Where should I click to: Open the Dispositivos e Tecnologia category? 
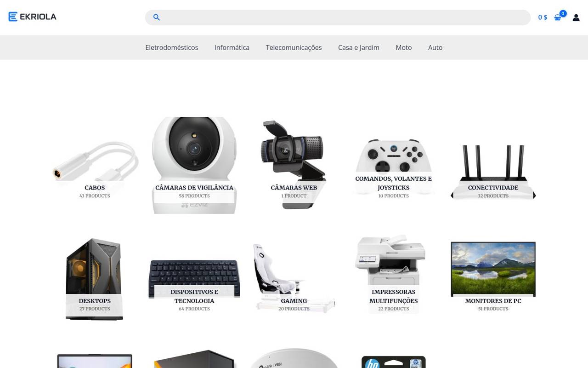click(x=194, y=296)
